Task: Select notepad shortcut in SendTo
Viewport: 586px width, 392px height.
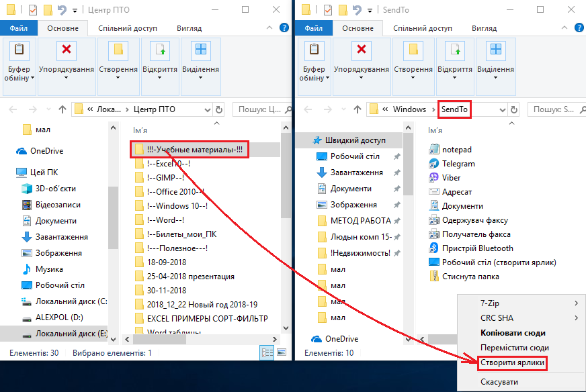Action: coord(457,149)
